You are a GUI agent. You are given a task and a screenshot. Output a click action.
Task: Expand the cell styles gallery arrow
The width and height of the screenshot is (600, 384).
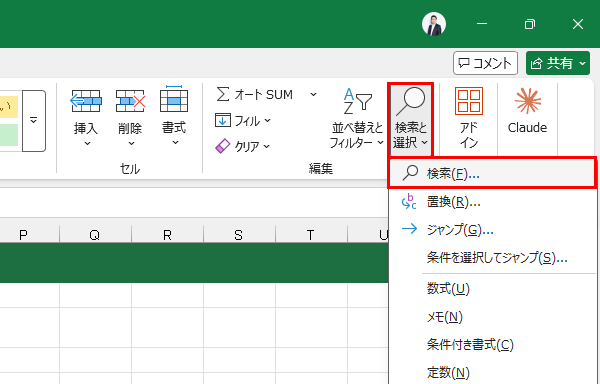pos(34,121)
